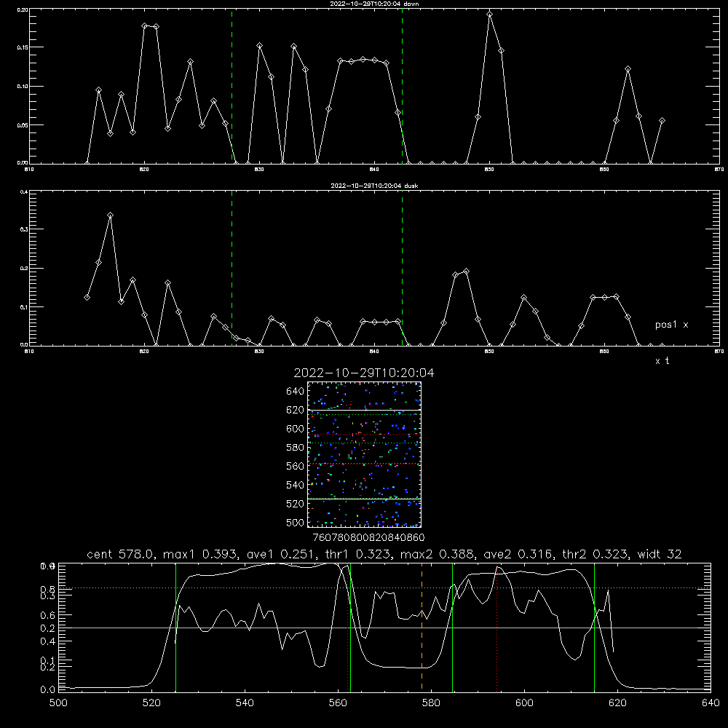Viewport: 728px width, 728px height.
Task: Click the image y-axis label 560
Action: [x=296, y=466]
